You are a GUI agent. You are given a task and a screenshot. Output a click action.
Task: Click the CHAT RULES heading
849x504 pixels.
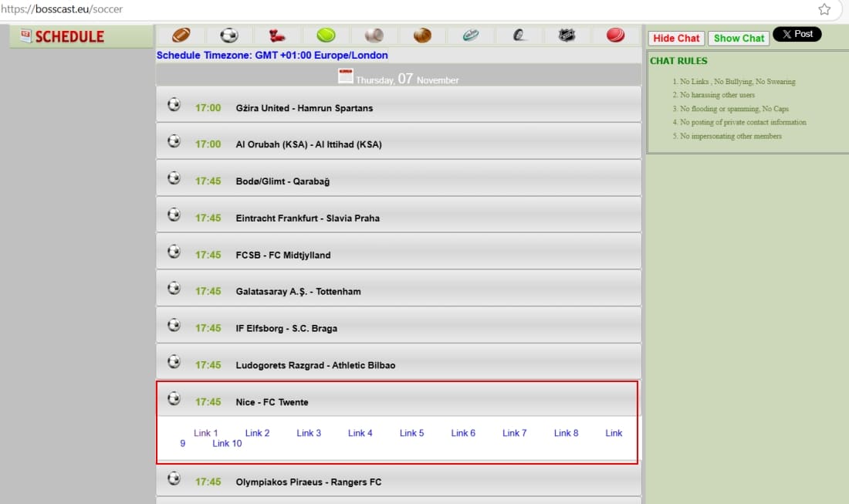678,61
